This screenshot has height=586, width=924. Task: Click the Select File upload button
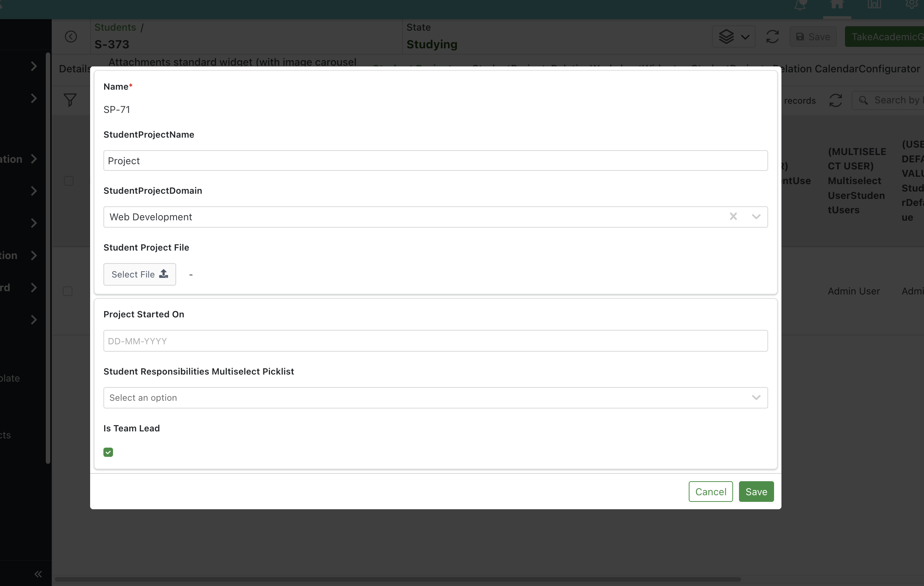point(140,274)
